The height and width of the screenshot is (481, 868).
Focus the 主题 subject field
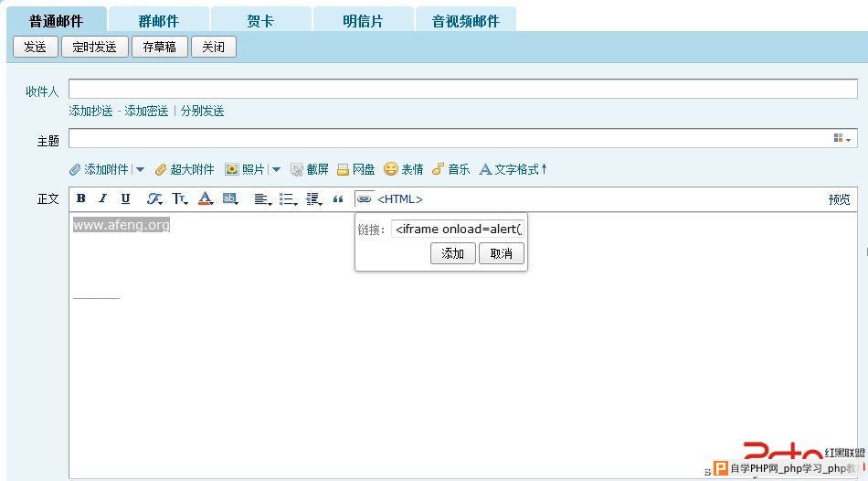(463, 138)
